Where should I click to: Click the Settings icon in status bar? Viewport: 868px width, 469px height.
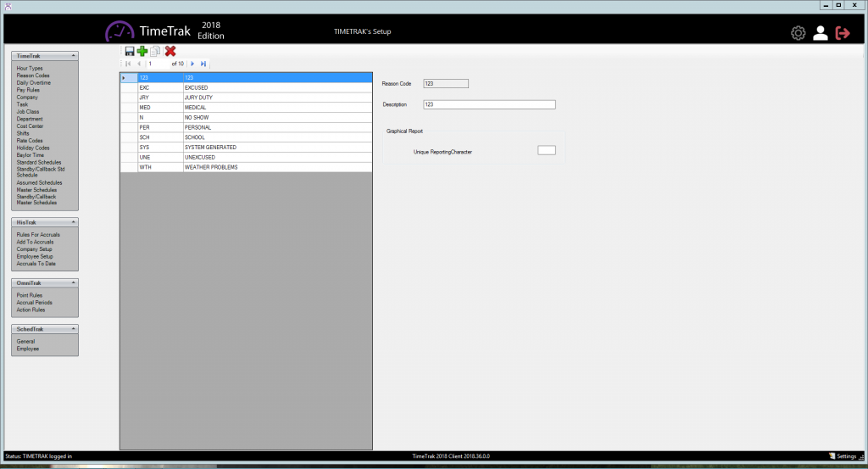832,456
